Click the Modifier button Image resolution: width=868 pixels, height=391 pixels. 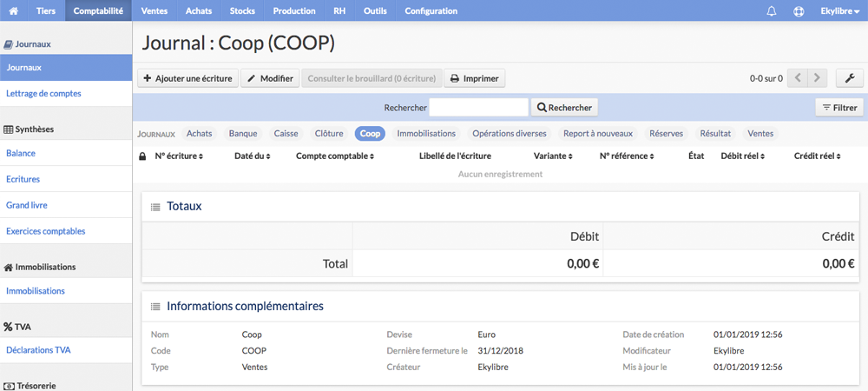[x=270, y=78]
